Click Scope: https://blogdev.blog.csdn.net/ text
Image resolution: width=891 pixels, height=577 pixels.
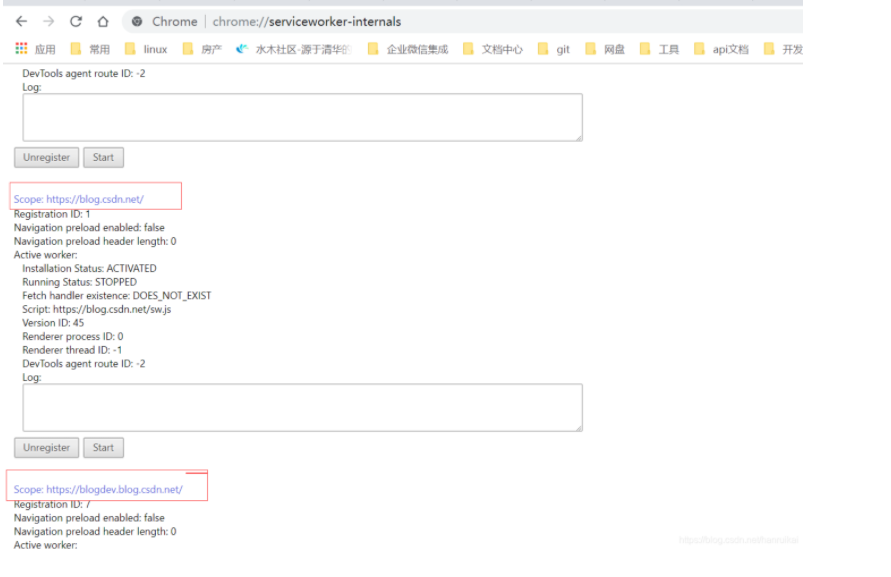(98, 489)
